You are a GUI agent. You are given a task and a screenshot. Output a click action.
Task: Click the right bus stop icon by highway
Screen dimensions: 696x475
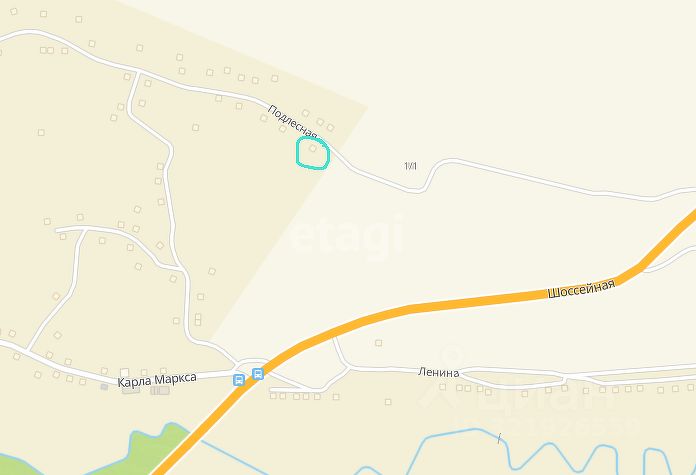pos(258,374)
